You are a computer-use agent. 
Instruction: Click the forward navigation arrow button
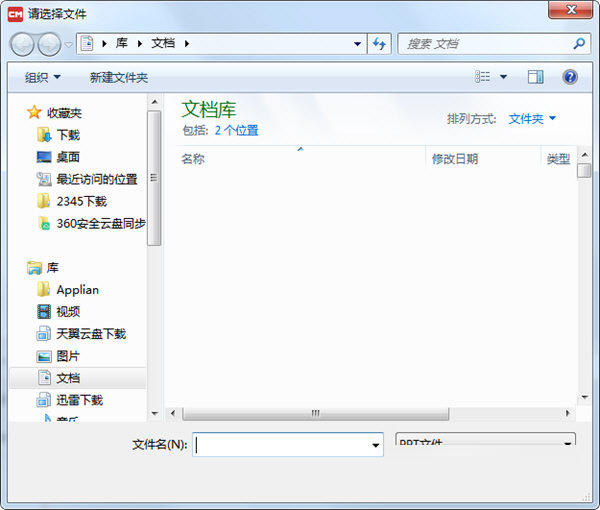click(x=49, y=44)
